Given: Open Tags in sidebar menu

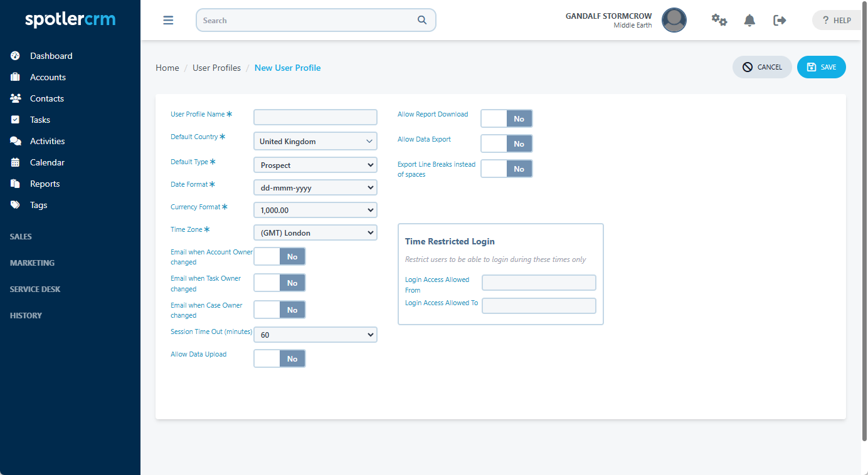Looking at the screenshot, I should tap(39, 205).
